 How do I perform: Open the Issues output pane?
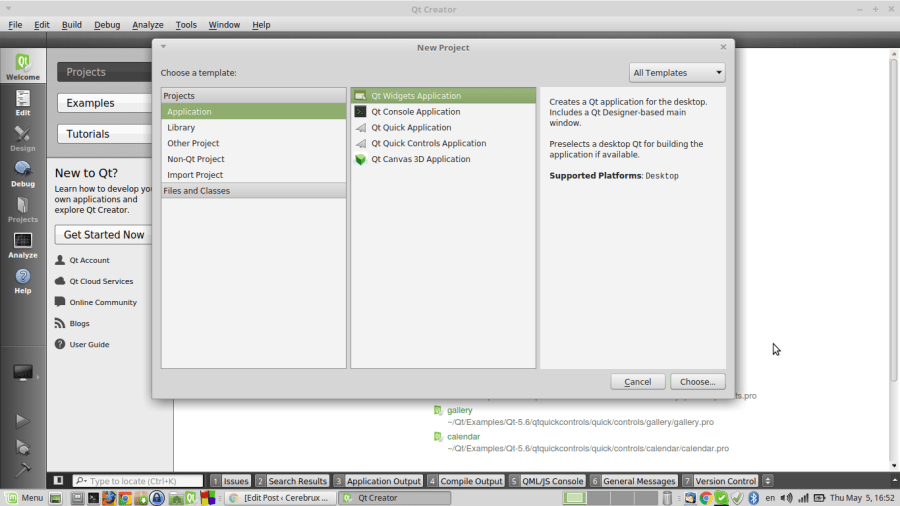pyautogui.click(x=230, y=481)
